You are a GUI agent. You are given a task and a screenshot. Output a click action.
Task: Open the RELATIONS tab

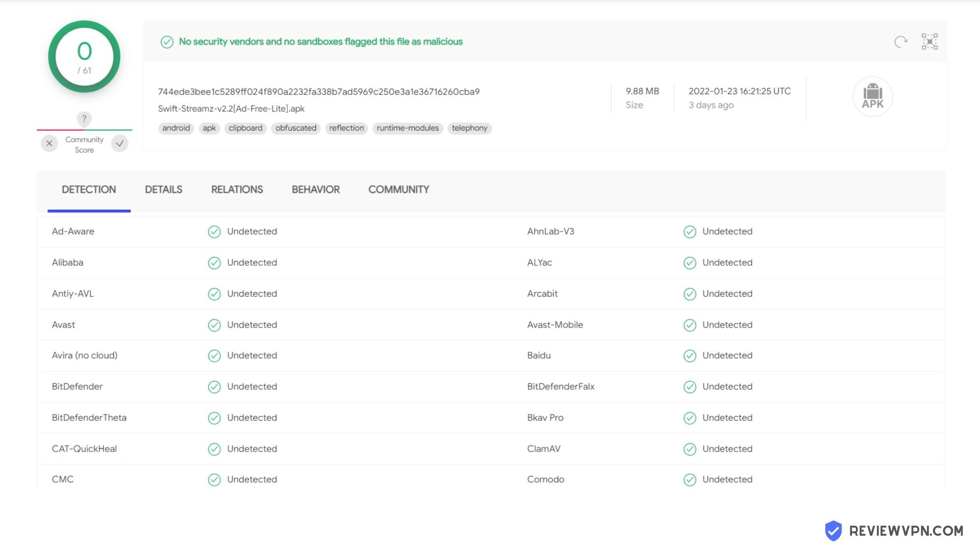coord(237,190)
